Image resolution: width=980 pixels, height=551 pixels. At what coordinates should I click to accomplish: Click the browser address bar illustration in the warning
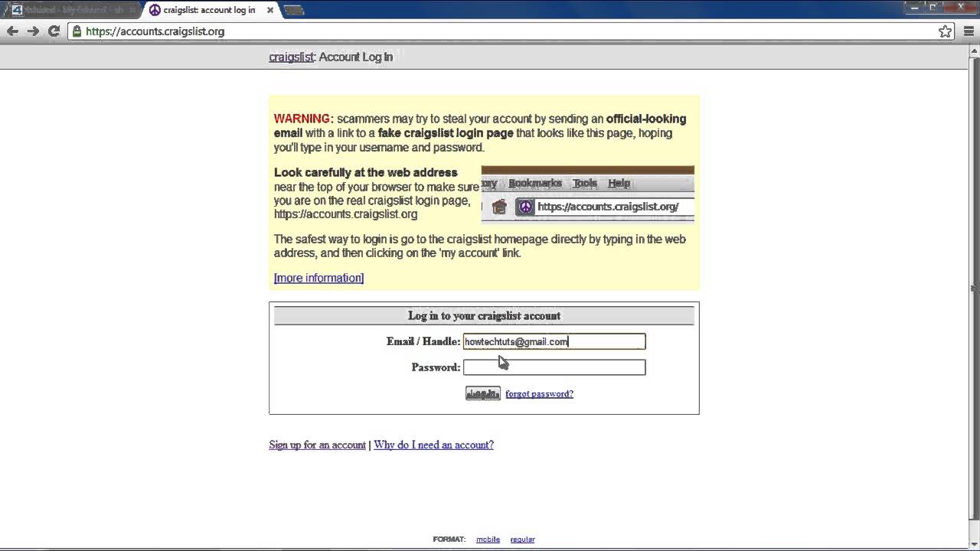588,194
